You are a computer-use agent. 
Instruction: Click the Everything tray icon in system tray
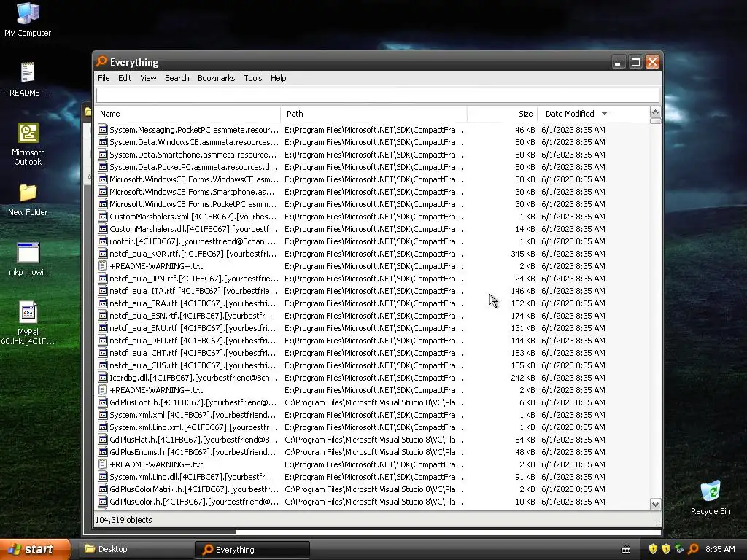pos(693,549)
